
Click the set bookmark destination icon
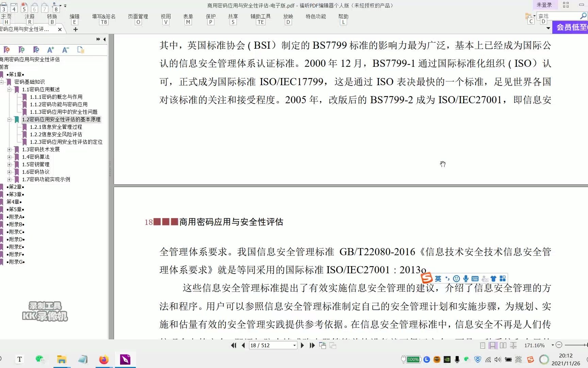[x=36, y=50]
